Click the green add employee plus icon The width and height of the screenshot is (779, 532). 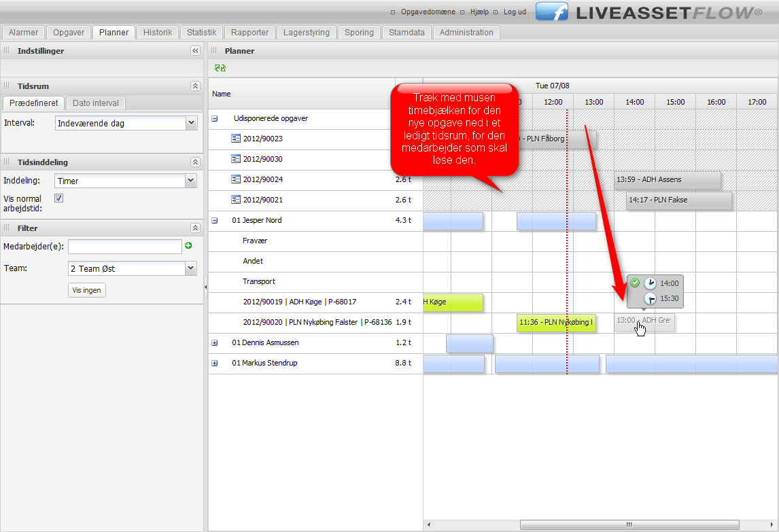pos(188,246)
